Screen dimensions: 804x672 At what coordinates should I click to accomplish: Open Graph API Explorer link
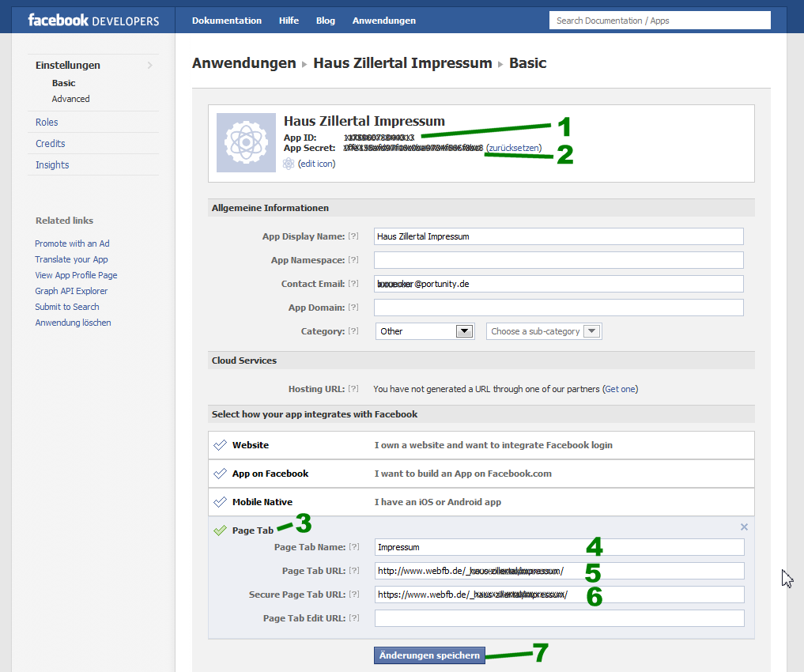point(71,291)
